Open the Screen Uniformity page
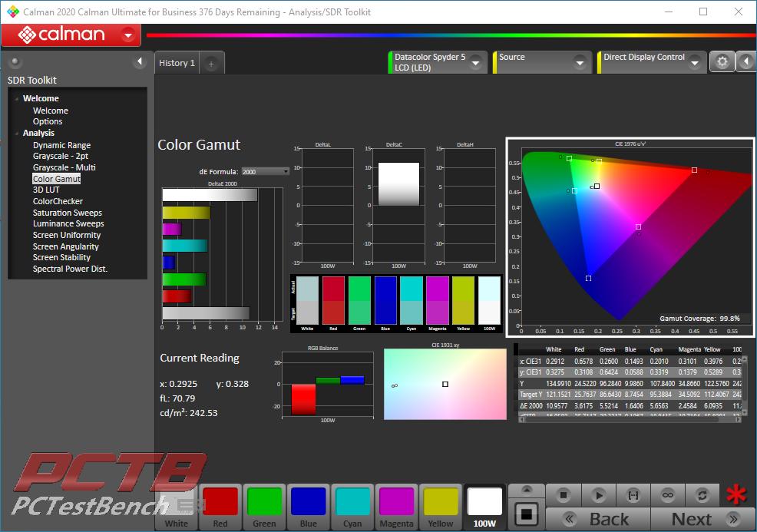 67,235
